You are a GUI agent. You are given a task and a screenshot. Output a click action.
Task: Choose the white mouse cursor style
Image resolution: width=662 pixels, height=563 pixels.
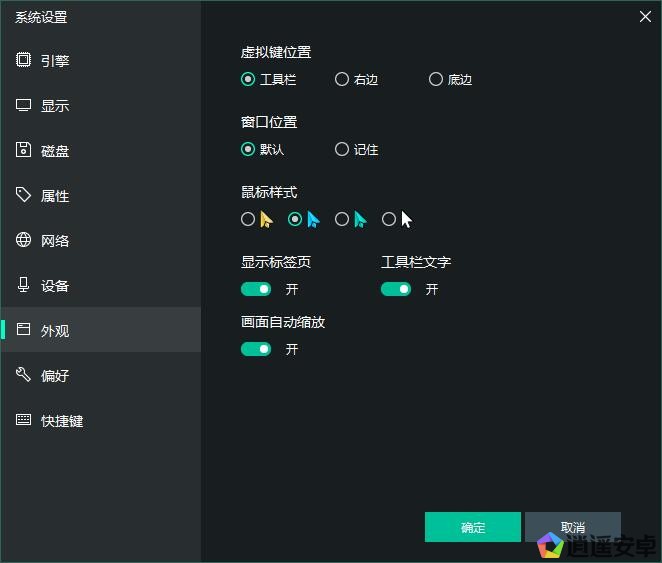point(389,219)
